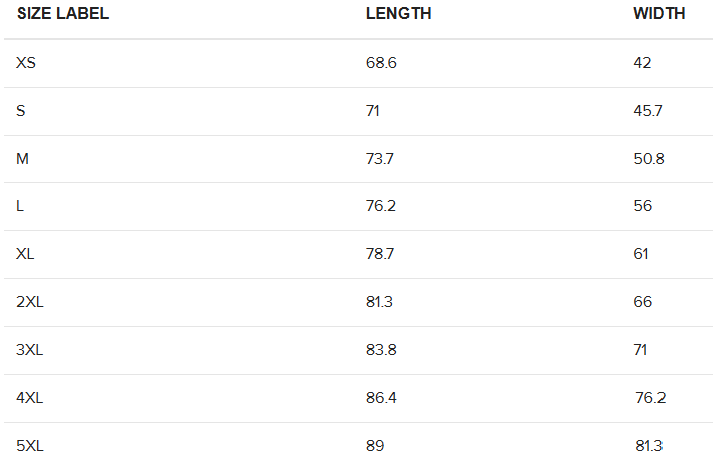Click the 86.4 length value for 4XL
This screenshot has width=713, height=460.
tap(381, 398)
